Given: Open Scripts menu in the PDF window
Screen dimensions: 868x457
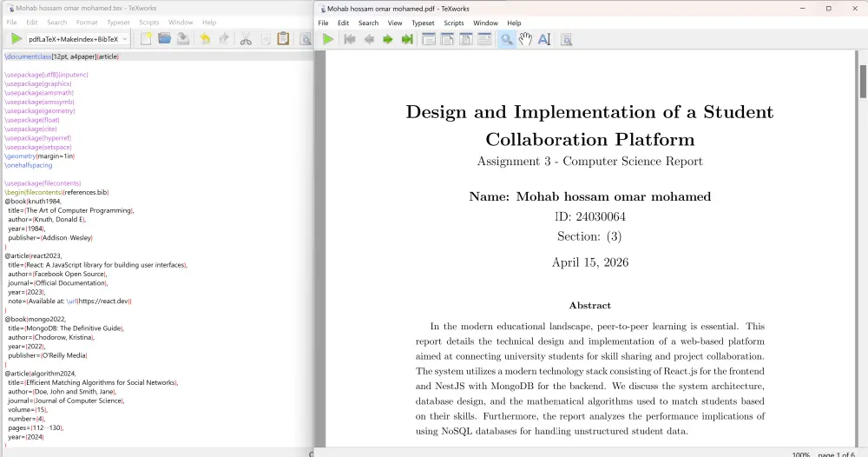Looking at the screenshot, I should click(x=453, y=23).
